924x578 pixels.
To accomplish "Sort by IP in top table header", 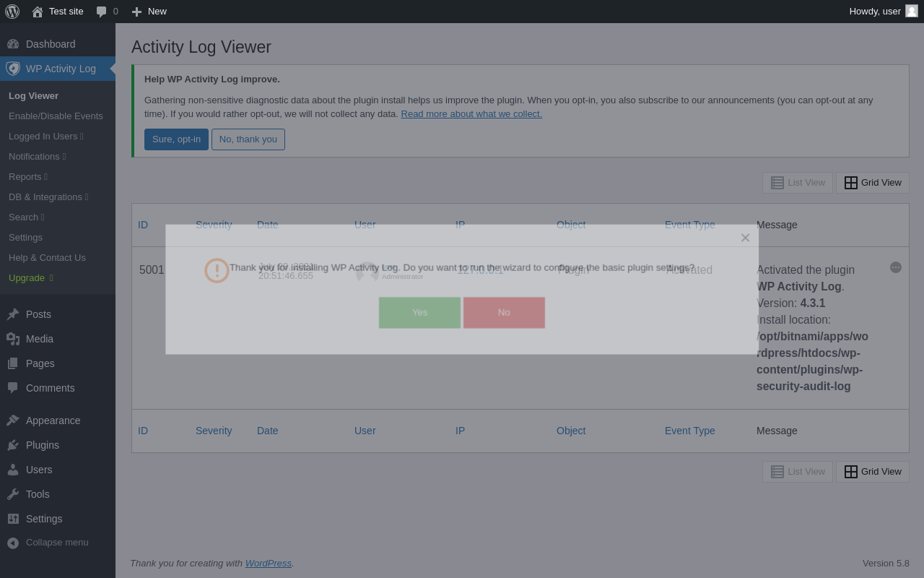I will click(x=460, y=225).
